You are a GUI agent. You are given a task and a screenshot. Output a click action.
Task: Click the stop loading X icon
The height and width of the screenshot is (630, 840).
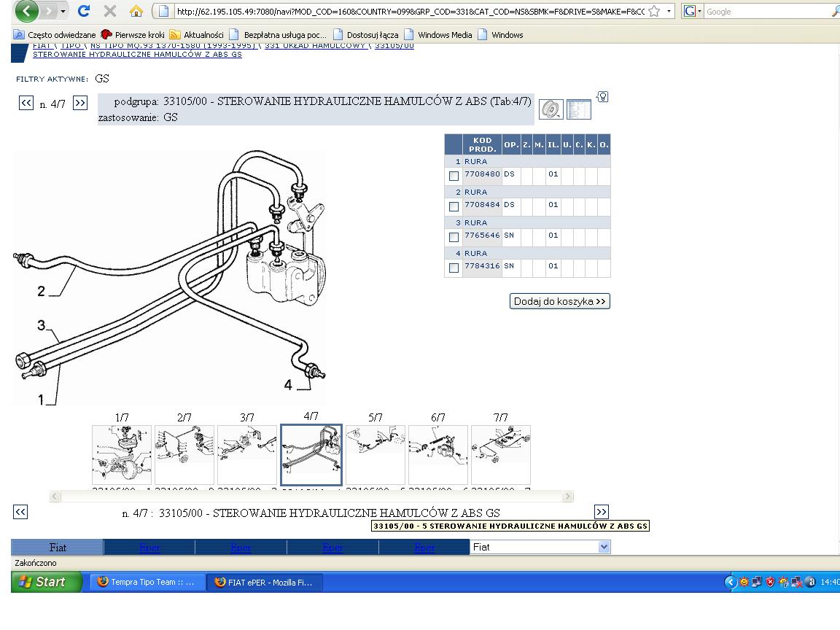coord(110,11)
